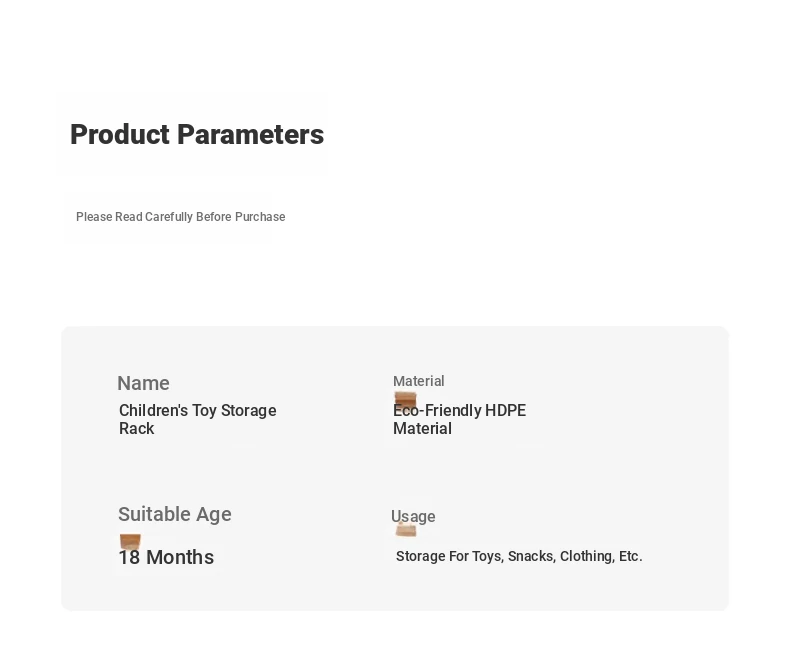Click the word Parameters in the heading
Screen dimensions: 790x647
250,135
